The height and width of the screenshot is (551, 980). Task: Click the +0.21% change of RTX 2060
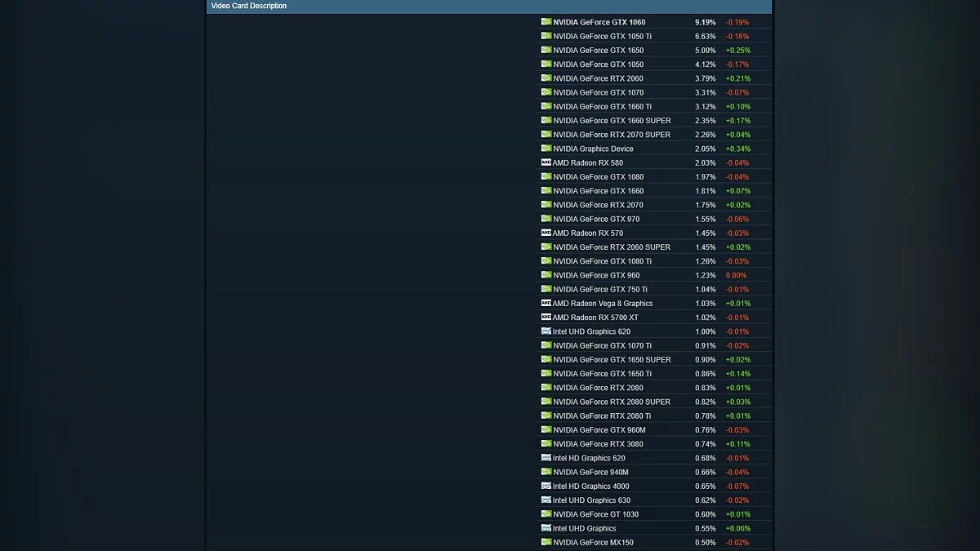tap(738, 78)
